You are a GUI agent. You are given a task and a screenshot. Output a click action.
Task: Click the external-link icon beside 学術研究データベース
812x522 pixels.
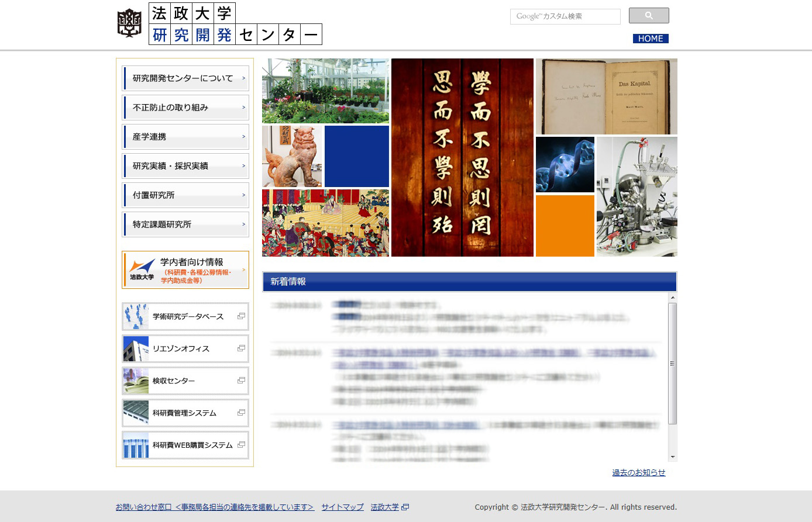click(x=241, y=316)
